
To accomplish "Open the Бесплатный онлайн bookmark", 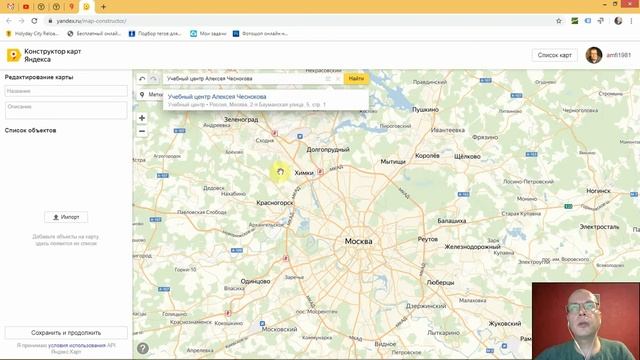I will (x=95, y=34).
